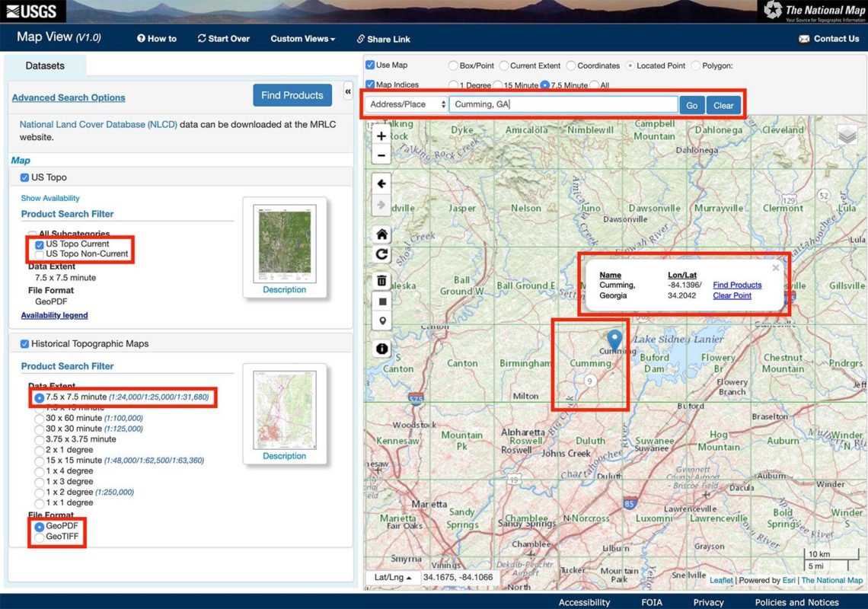This screenshot has height=609, width=868.
Task: Zoom in using the map plus icon
Action: 381,136
